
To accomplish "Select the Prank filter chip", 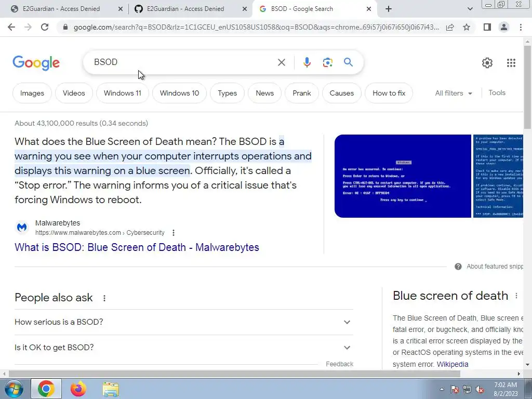I will coord(302,93).
